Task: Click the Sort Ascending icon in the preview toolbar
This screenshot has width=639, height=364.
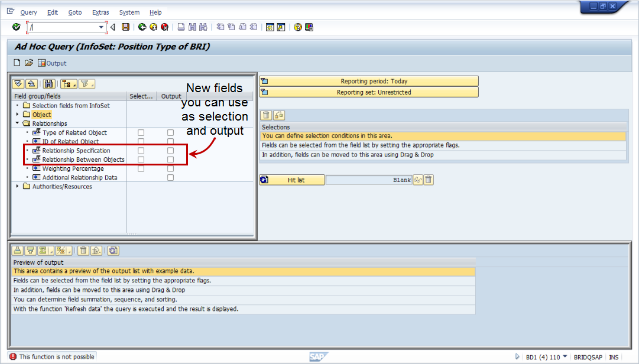Action: point(18,251)
